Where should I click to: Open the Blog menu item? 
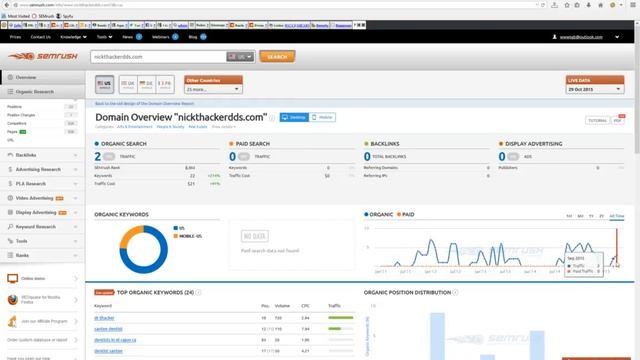coord(193,37)
